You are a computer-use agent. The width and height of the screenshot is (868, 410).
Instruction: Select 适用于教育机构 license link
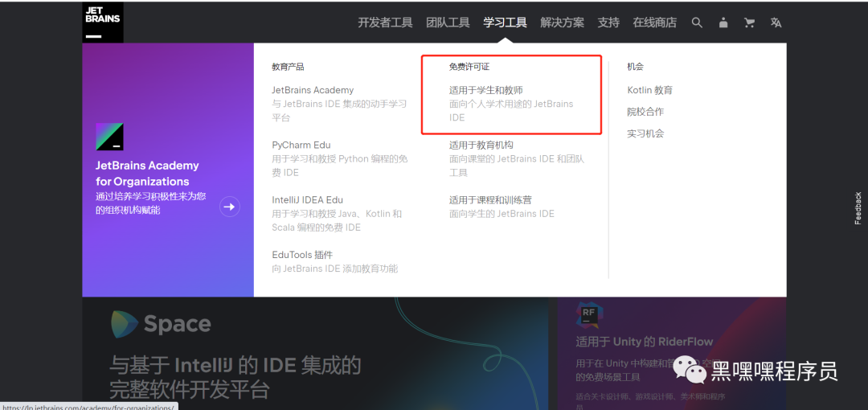pyautogui.click(x=481, y=146)
